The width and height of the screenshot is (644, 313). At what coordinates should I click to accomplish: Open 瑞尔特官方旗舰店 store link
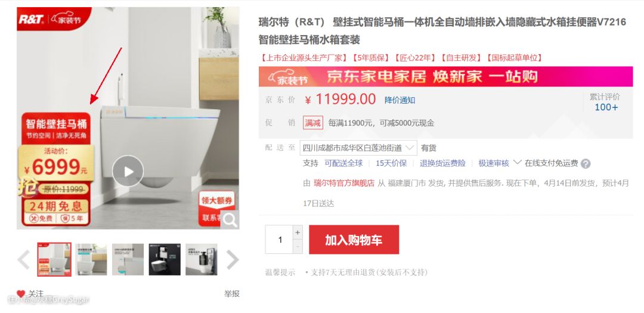344,184
